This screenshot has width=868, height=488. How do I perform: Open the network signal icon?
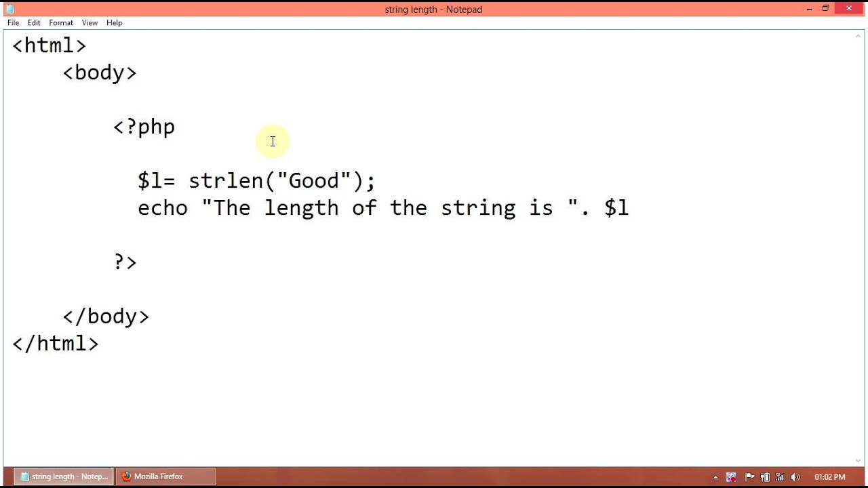click(780, 477)
